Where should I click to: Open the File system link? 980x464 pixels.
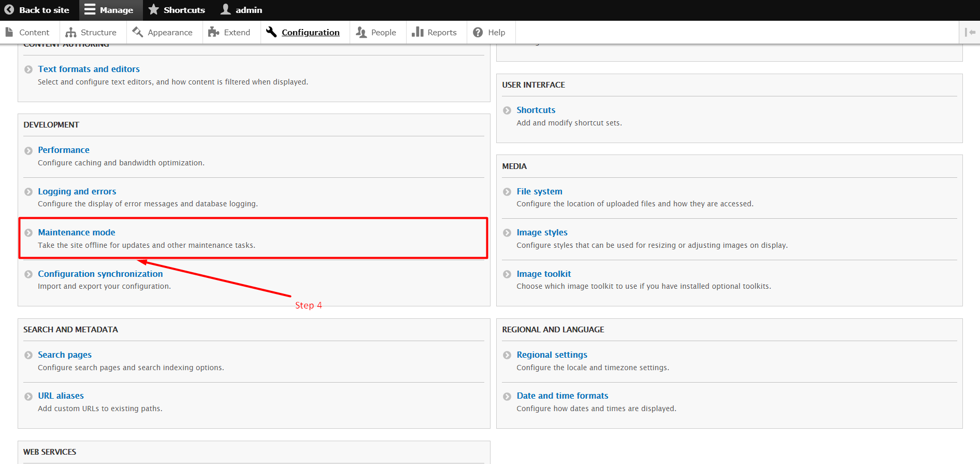coord(539,191)
